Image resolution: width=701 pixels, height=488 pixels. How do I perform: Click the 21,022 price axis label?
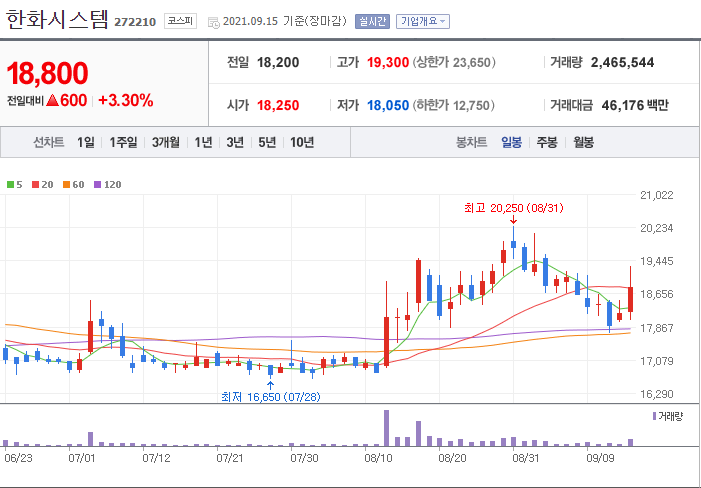click(x=657, y=195)
